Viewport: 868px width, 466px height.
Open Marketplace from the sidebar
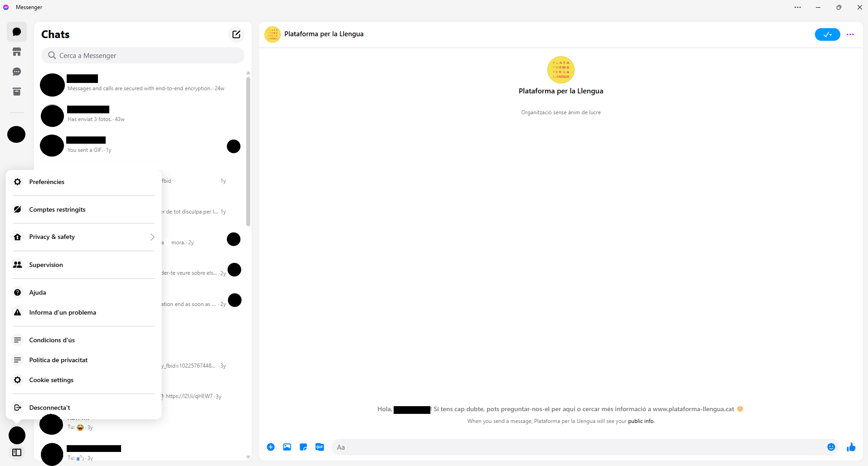point(17,52)
